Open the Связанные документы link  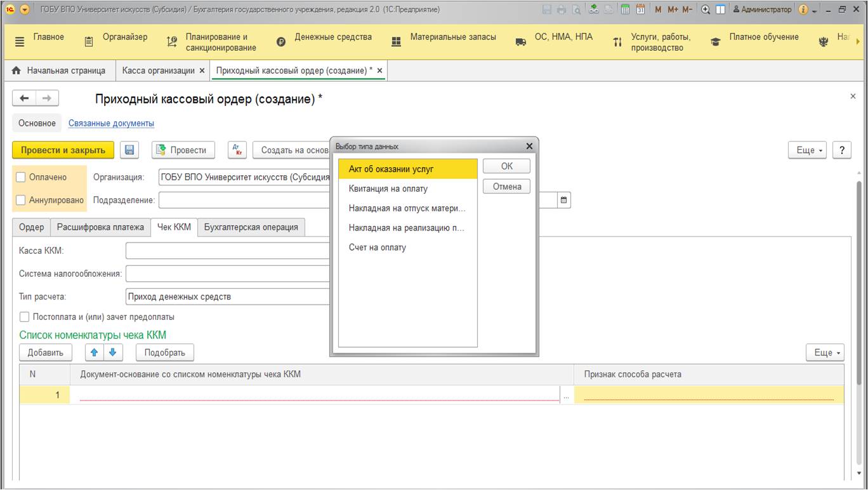click(111, 123)
